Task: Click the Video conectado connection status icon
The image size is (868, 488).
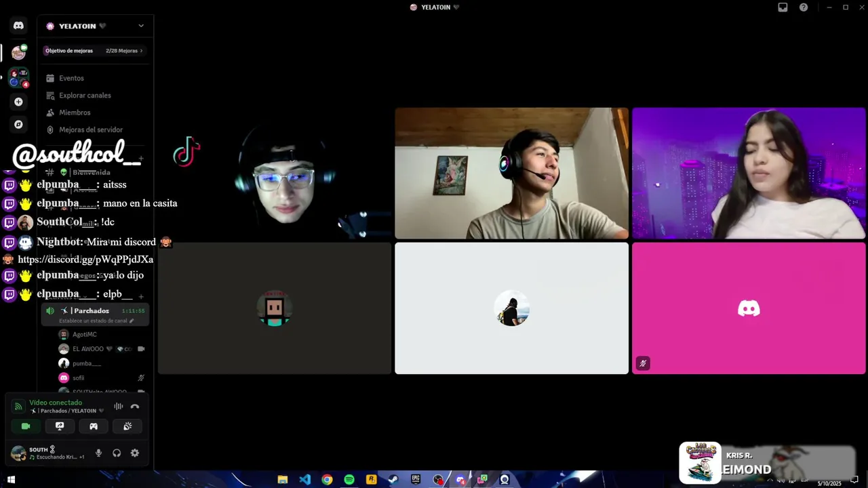Action: click(x=18, y=407)
